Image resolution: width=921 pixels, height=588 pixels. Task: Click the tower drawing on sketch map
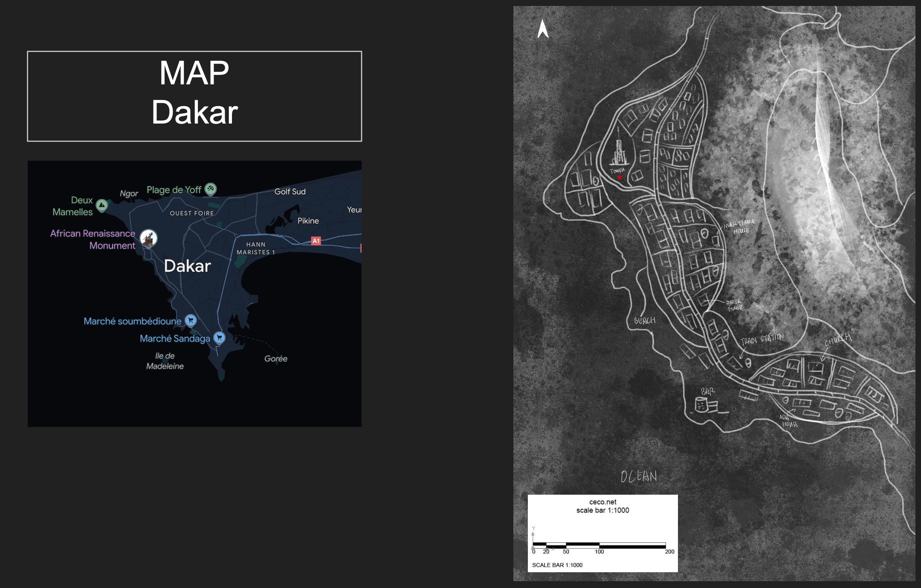click(619, 149)
